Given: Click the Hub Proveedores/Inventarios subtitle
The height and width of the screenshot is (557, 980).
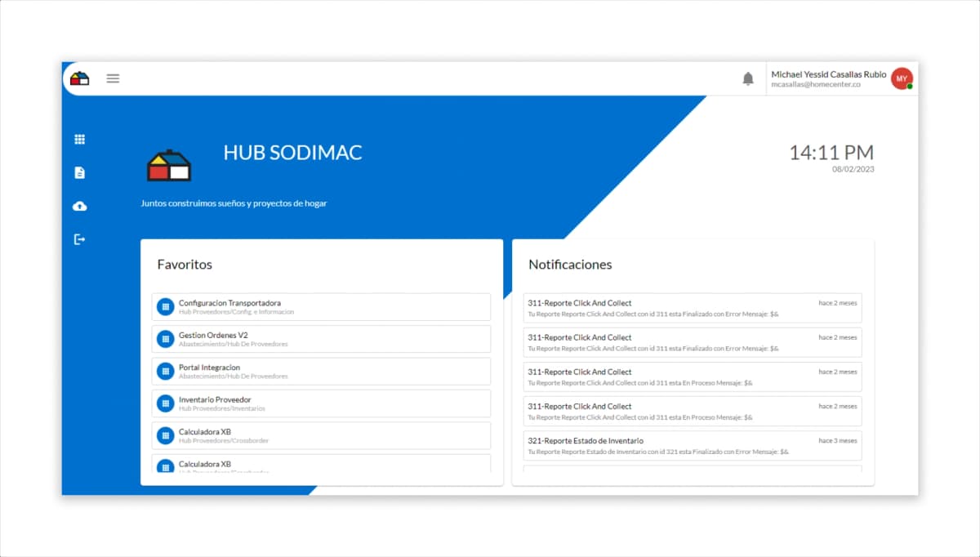Looking at the screenshot, I should point(222,408).
